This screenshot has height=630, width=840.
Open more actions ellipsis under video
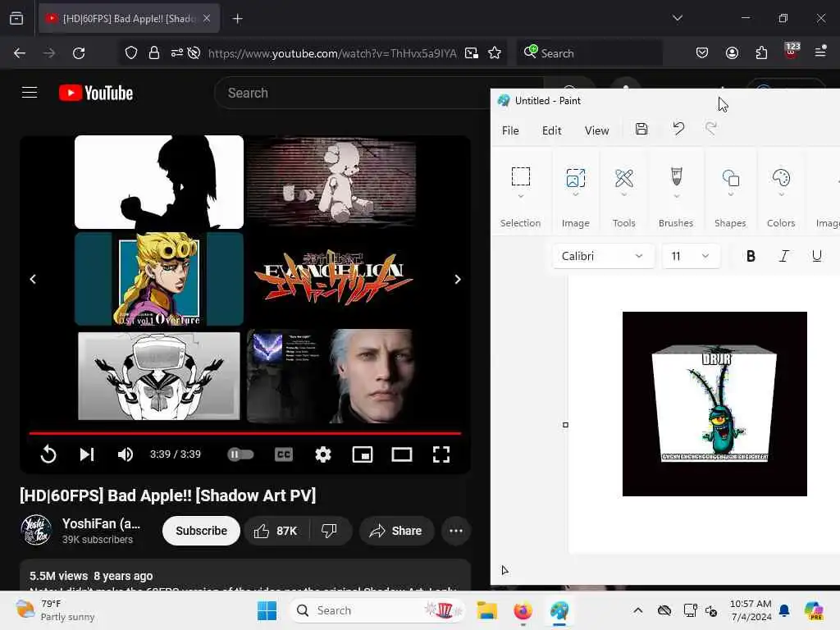(456, 531)
